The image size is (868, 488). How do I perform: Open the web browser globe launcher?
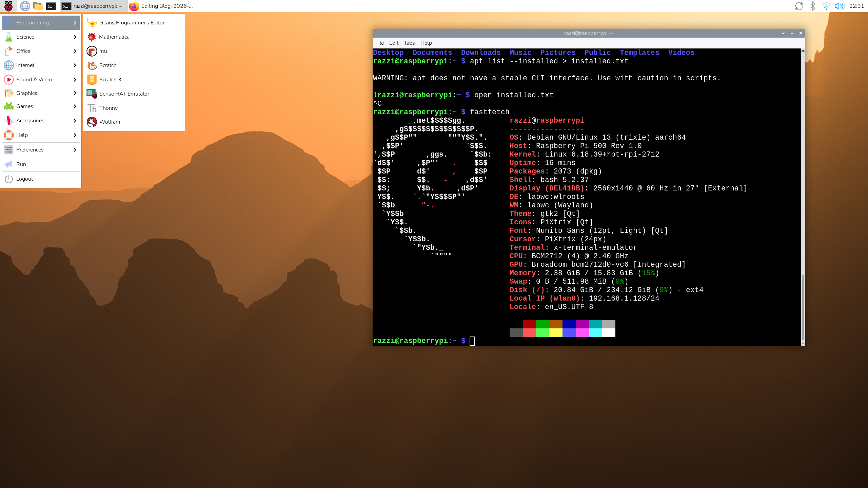click(x=25, y=6)
